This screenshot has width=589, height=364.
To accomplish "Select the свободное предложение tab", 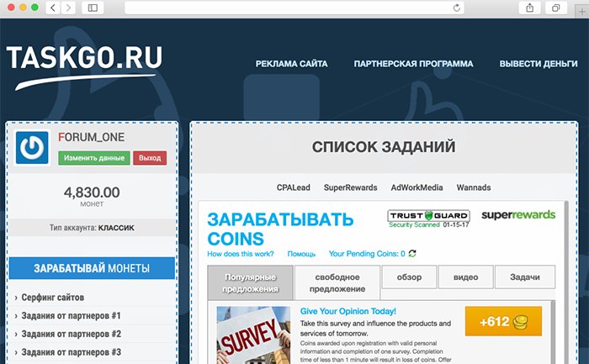I will [337, 283].
